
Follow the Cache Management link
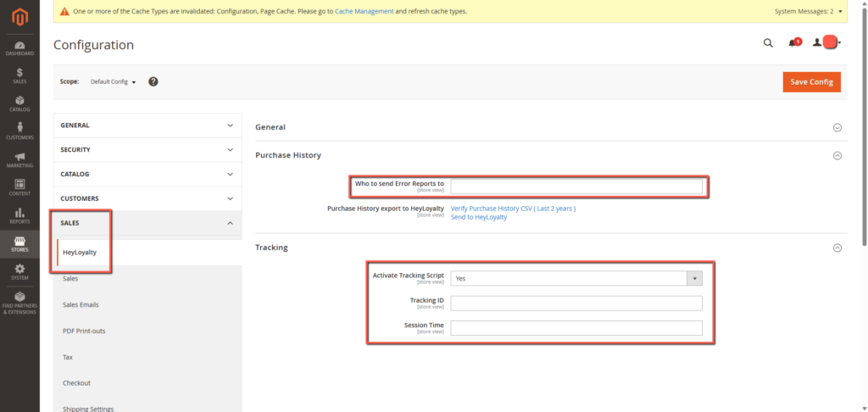coord(364,12)
